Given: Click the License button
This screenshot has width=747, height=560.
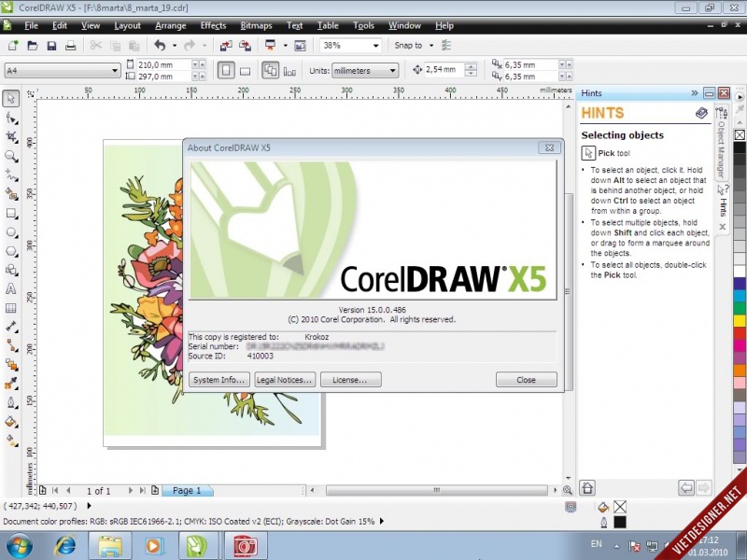Looking at the screenshot, I should (350, 380).
